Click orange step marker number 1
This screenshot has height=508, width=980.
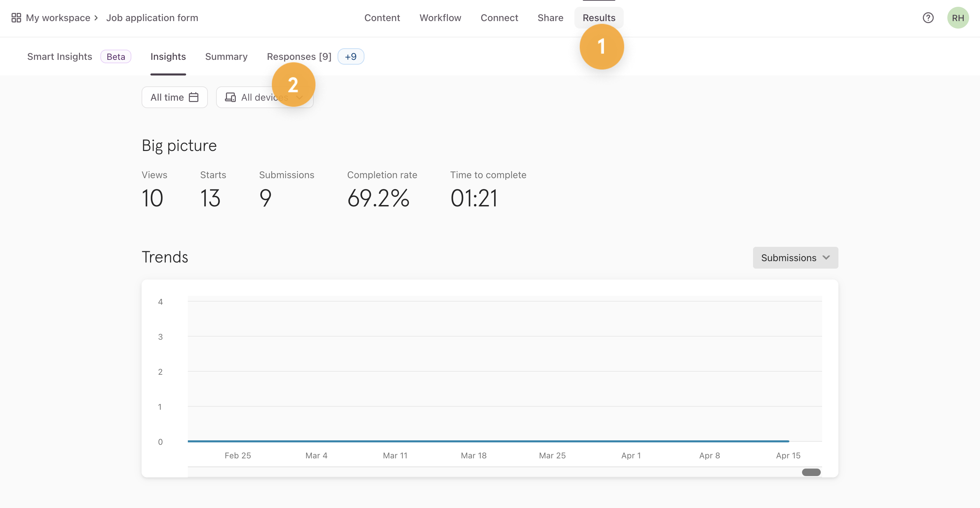coord(602,47)
